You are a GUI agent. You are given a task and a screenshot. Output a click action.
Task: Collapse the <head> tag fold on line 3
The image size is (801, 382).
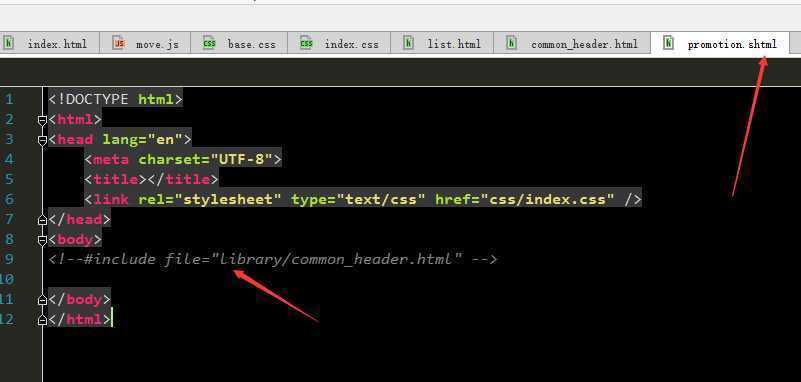(42, 140)
